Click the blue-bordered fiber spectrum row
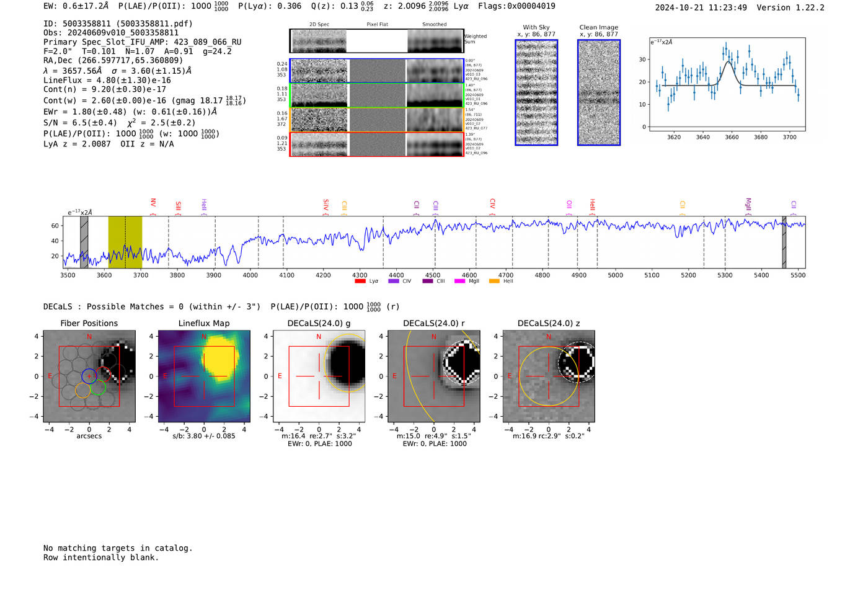Viewport: 868px width, 591px height. (376, 71)
